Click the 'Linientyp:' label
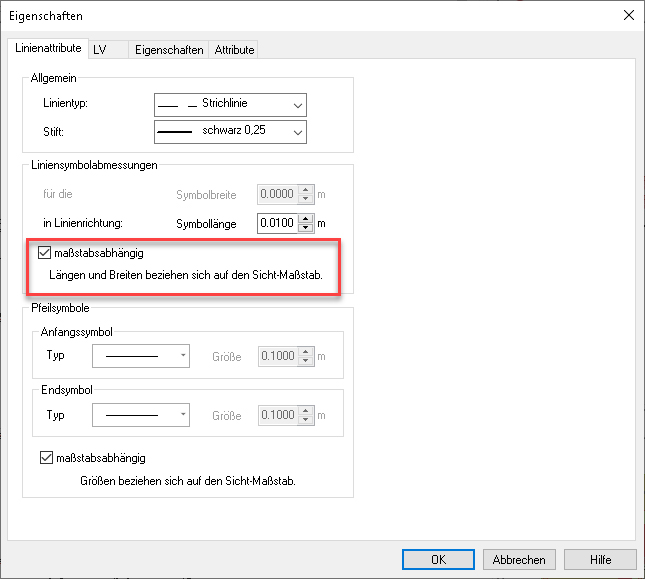This screenshot has height=579, width=645. click(x=65, y=103)
